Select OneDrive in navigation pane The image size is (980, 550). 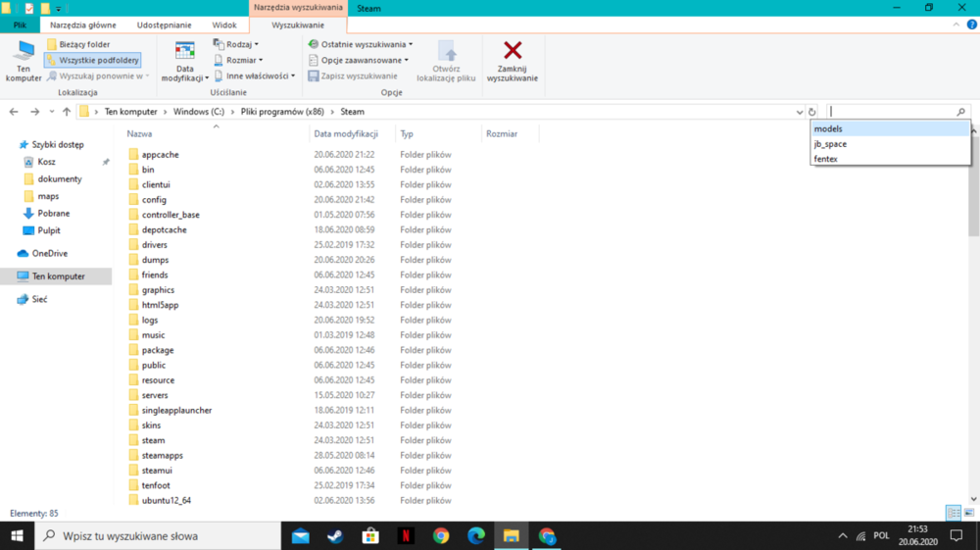coord(49,253)
